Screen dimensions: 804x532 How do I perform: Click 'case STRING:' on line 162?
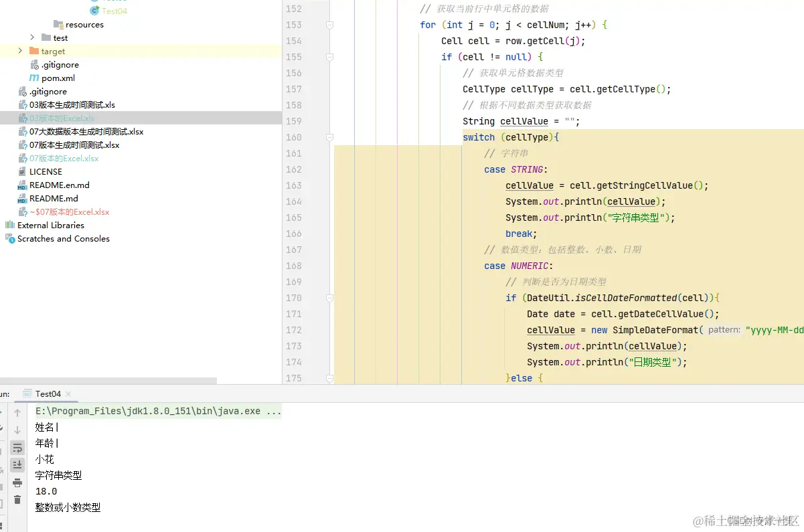tap(516, 169)
